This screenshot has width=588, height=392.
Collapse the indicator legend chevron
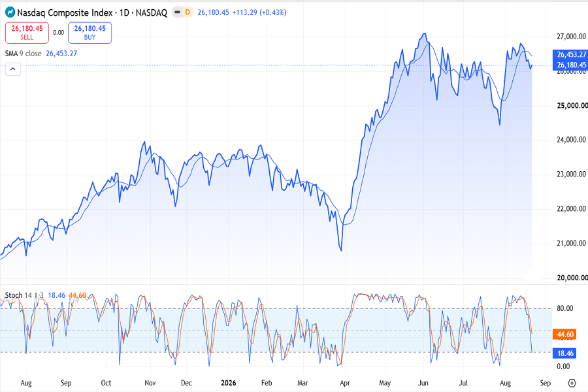click(x=13, y=69)
